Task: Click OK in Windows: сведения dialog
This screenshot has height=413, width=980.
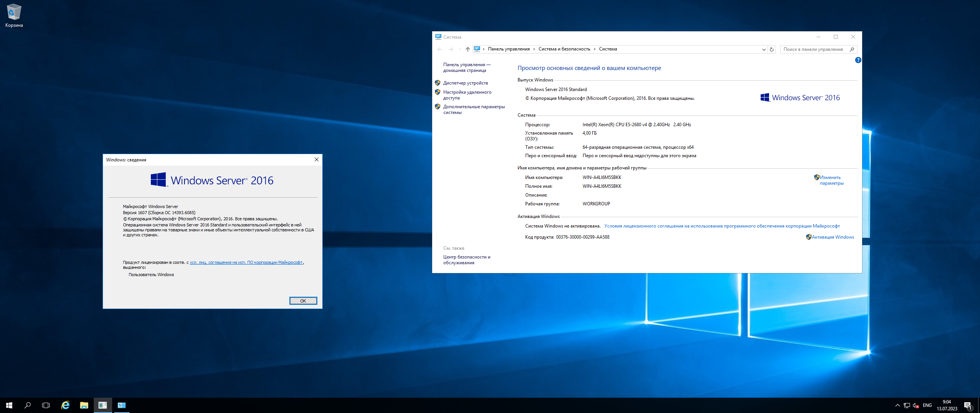Action: pyautogui.click(x=303, y=301)
